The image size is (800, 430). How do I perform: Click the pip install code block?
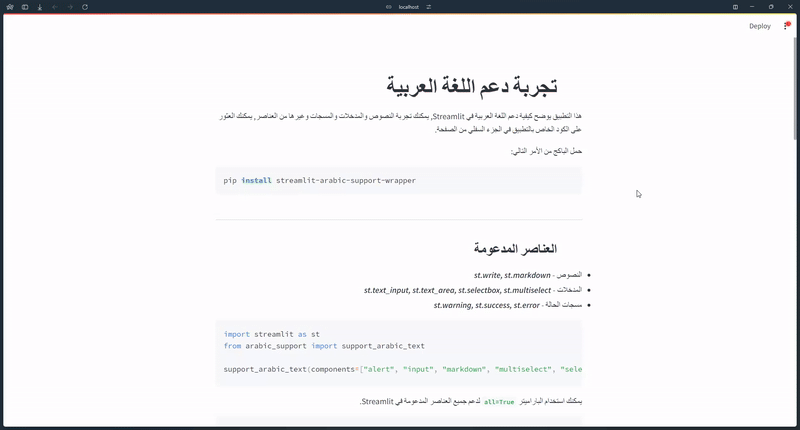[x=398, y=181]
